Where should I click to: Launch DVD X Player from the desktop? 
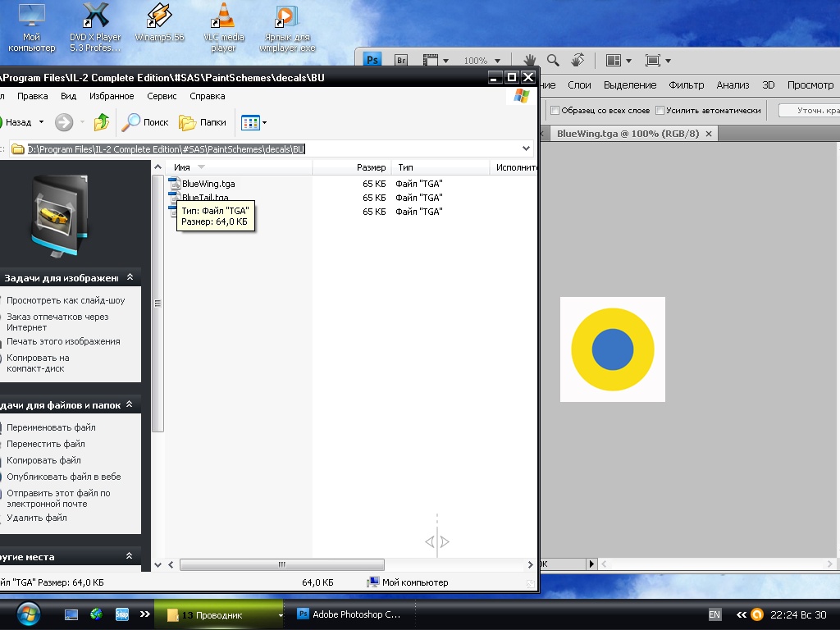95,27
